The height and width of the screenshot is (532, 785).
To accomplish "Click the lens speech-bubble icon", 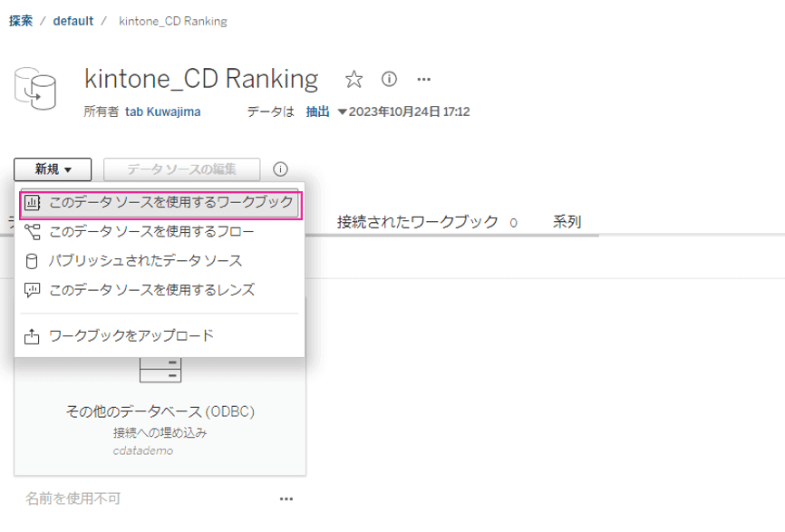I will tap(32, 290).
